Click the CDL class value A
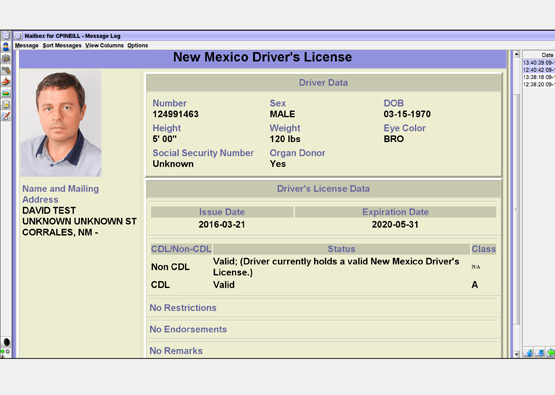The width and height of the screenshot is (555, 395). tap(475, 285)
